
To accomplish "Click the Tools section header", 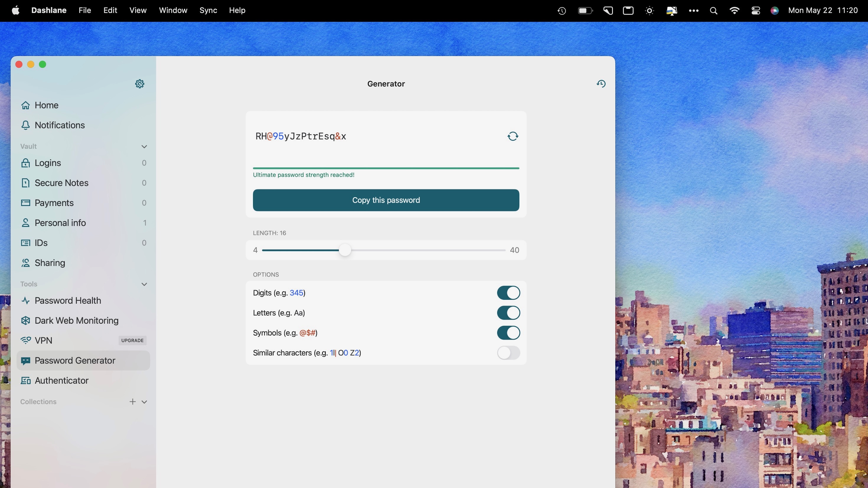I will coord(29,284).
